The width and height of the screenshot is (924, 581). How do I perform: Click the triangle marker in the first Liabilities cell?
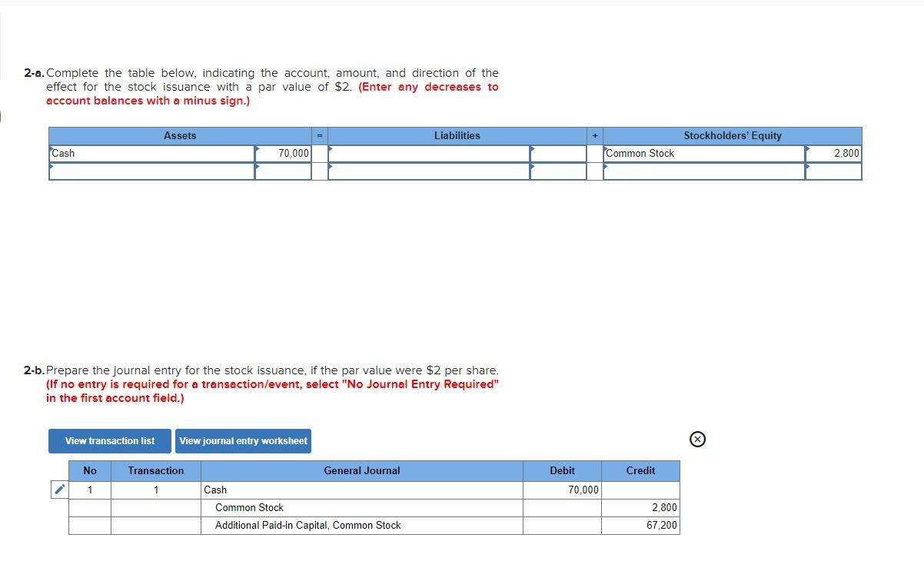330,148
